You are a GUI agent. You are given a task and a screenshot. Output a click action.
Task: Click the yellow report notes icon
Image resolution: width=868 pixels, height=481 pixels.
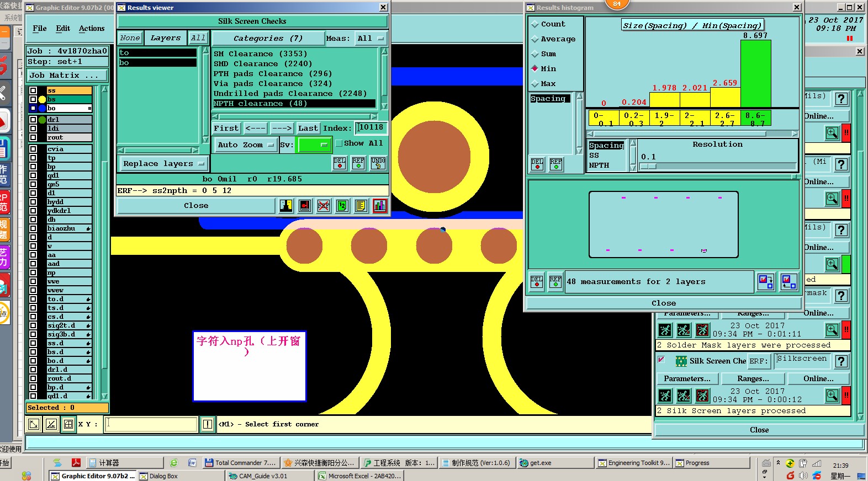361,206
